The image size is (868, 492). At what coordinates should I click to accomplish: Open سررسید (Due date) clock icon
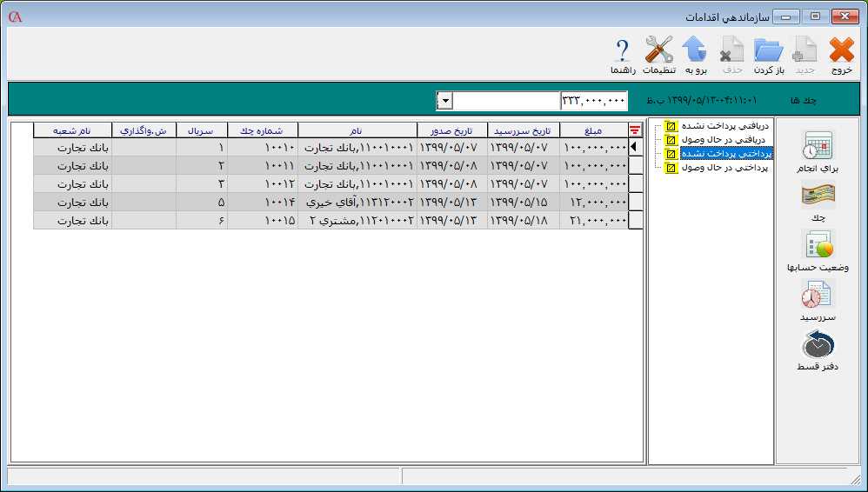pos(818,302)
